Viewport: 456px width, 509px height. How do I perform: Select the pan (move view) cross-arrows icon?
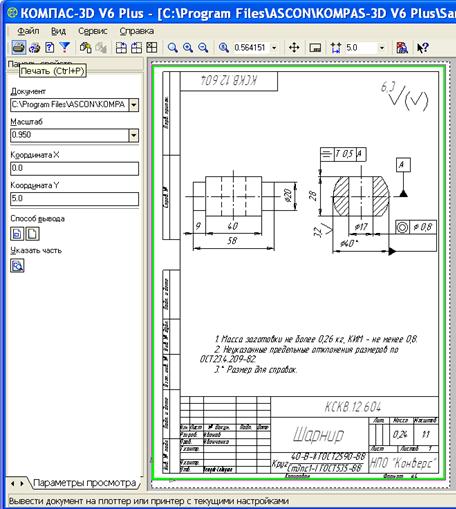294,48
